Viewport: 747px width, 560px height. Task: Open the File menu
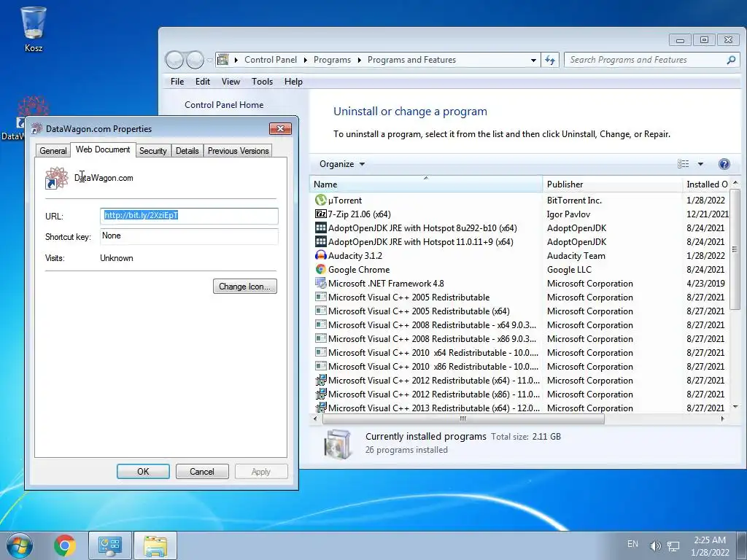pyautogui.click(x=177, y=82)
